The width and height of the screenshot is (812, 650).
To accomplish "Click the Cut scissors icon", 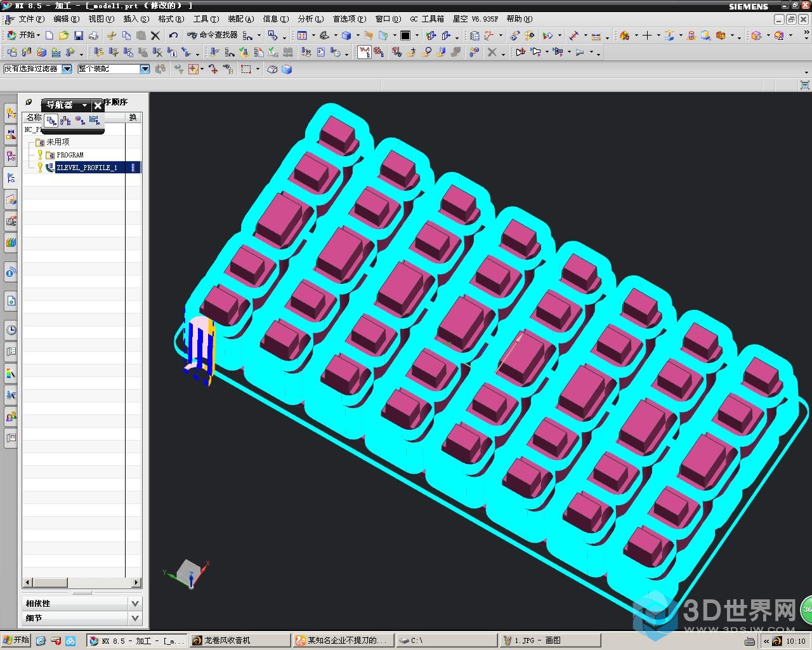I will (112, 36).
